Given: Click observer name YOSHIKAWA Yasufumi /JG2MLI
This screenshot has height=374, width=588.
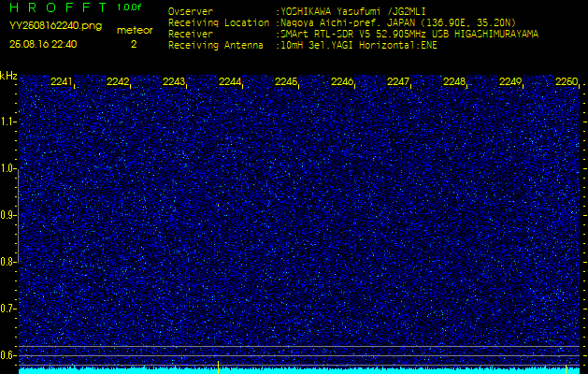Looking at the screenshot, I should point(352,11).
